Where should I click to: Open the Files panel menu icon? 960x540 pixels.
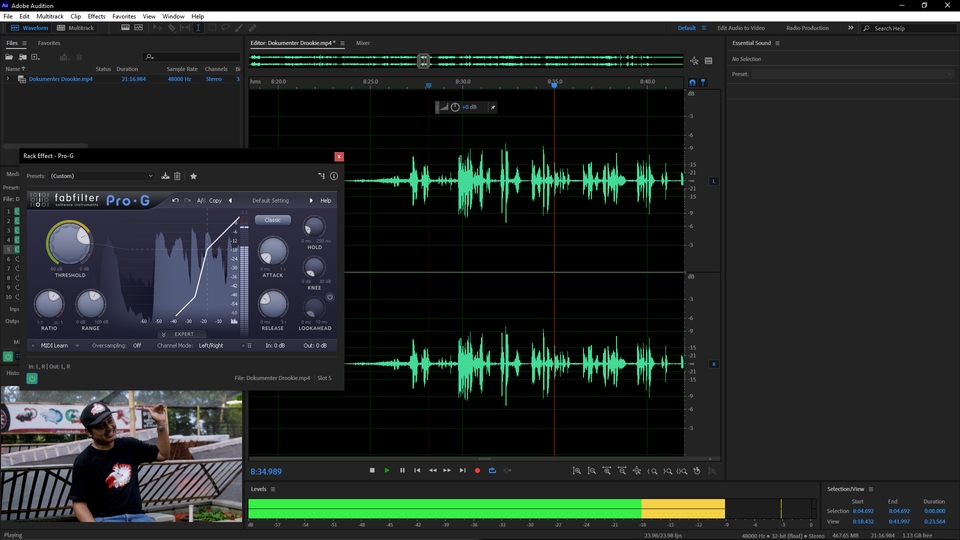24,43
